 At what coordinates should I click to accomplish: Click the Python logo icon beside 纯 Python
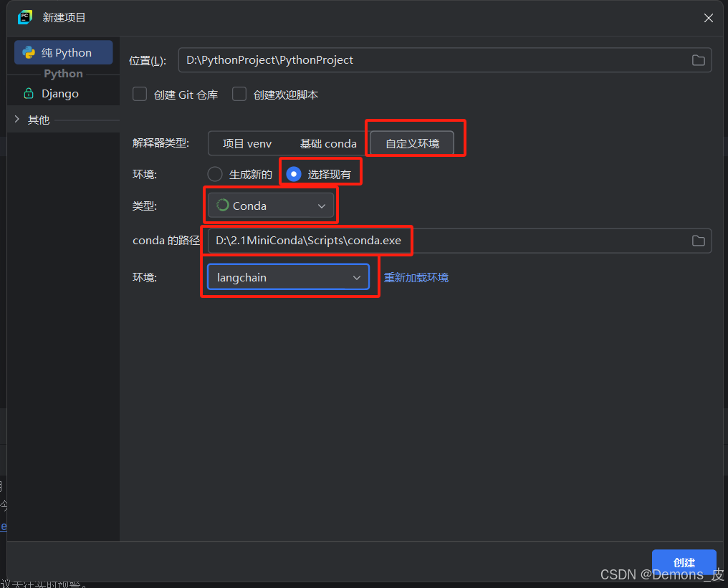tap(29, 52)
